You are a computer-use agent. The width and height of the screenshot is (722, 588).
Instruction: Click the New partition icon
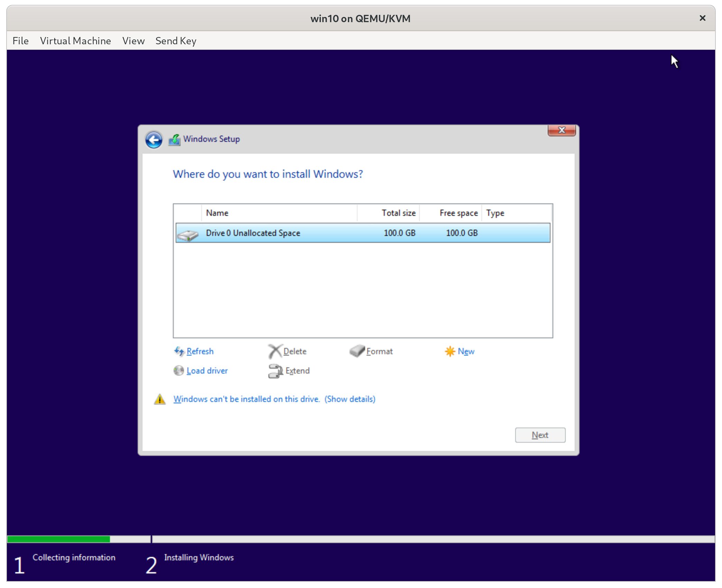[450, 351]
